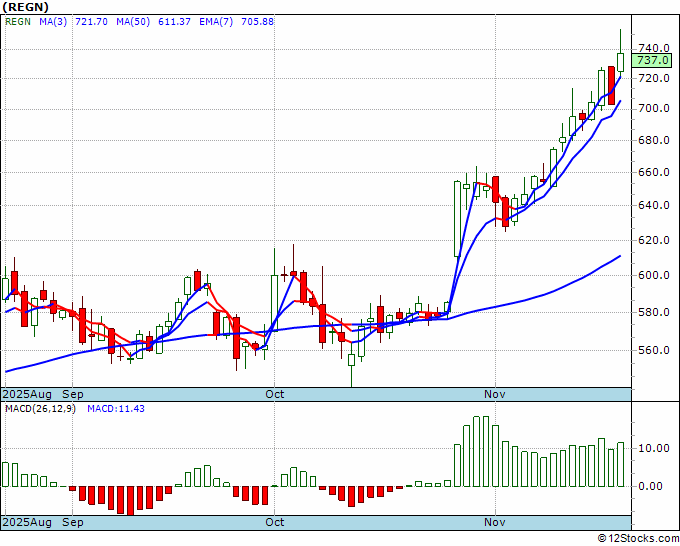Click the 660.0 price axis label
Screen dimensions: 680x546
[x=654, y=173]
